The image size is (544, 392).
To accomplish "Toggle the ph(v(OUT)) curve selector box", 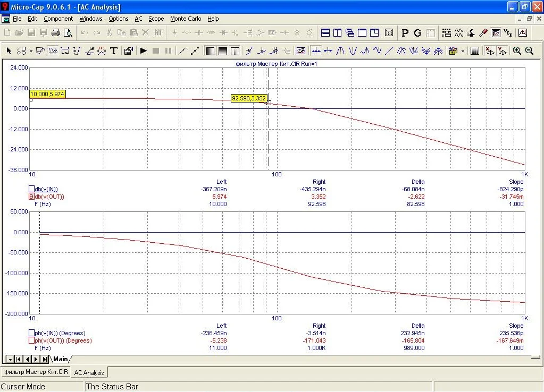I will 31,340.
